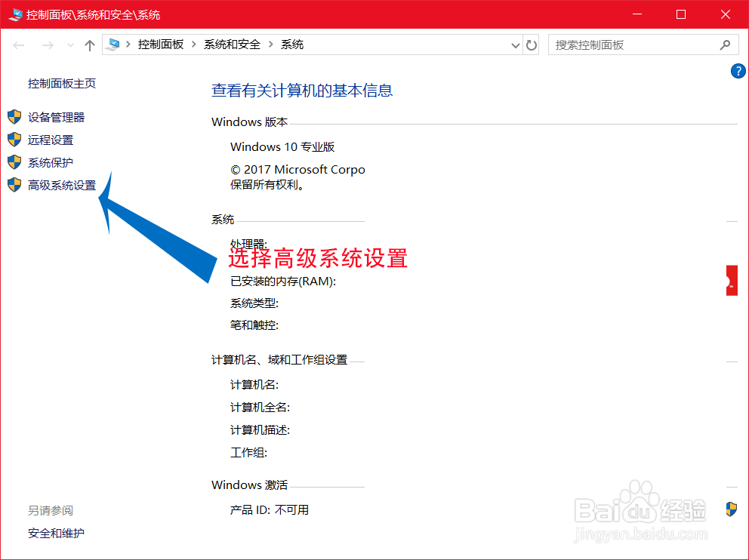Click the 工作组: label
Screen dimensions: 749x560
(248, 453)
